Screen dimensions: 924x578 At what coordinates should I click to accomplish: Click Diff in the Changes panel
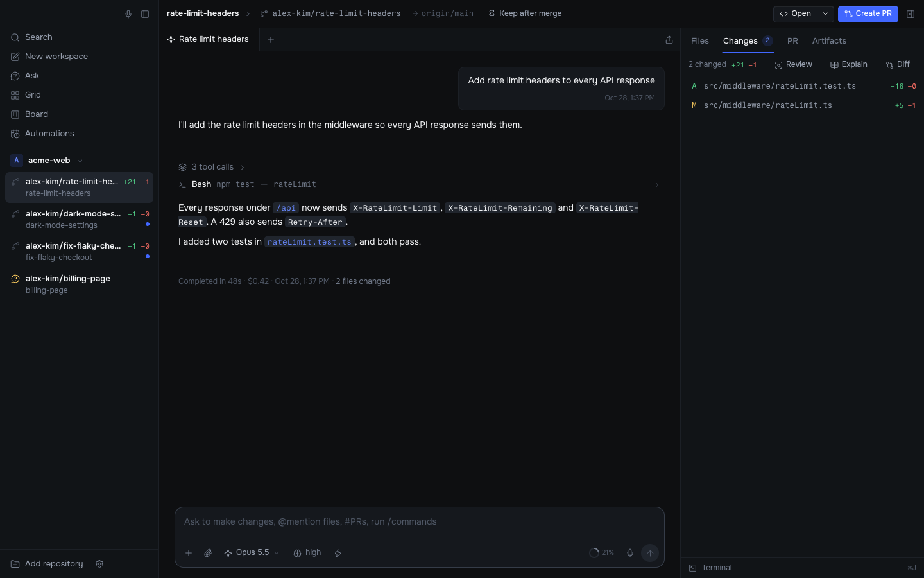898,64
